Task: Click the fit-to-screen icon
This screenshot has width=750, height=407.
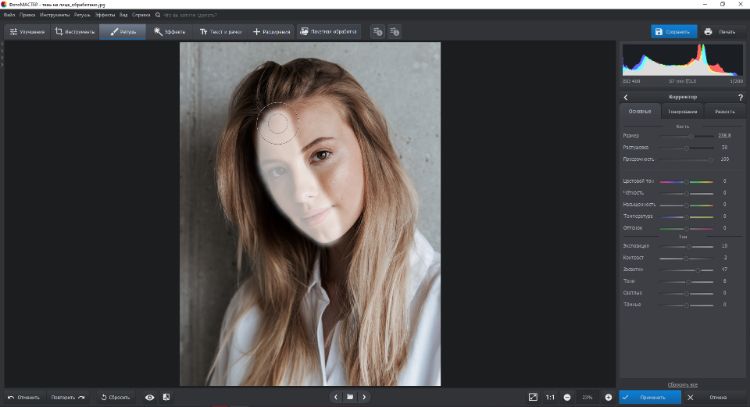Action: pyautogui.click(x=533, y=397)
